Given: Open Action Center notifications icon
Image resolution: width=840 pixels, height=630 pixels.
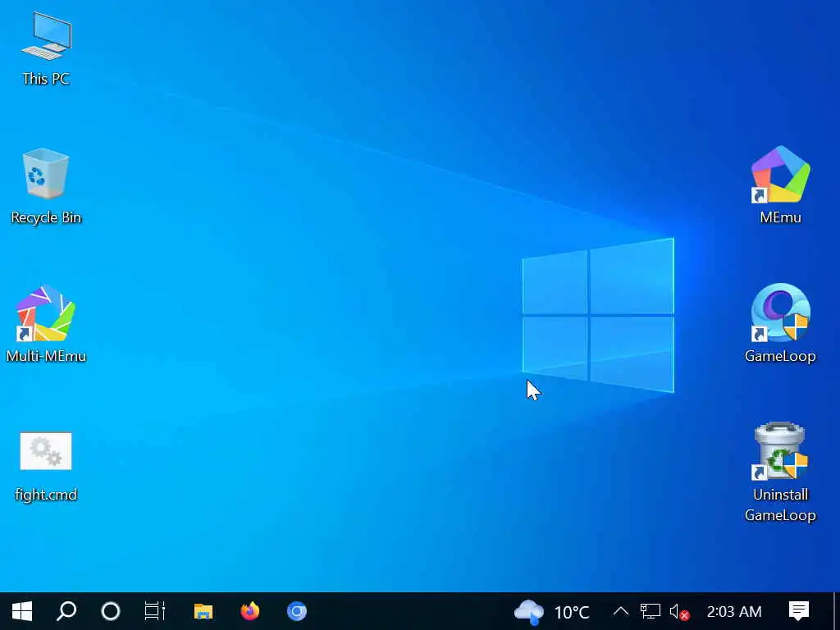Looking at the screenshot, I should 799,611.
